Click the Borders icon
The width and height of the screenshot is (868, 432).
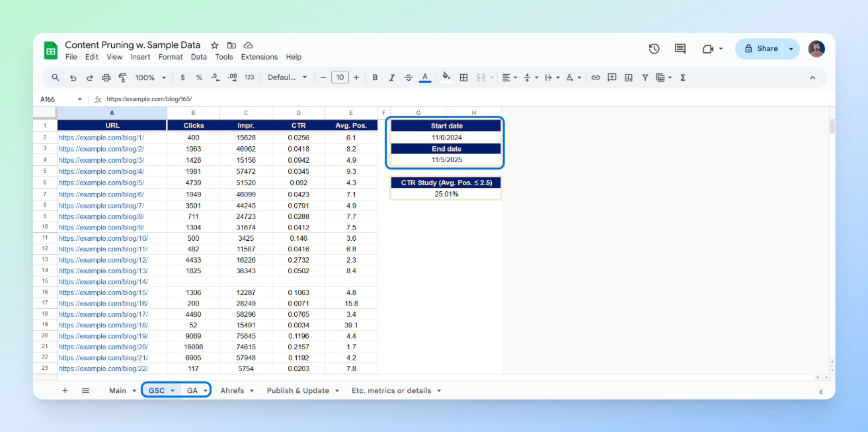point(464,77)
